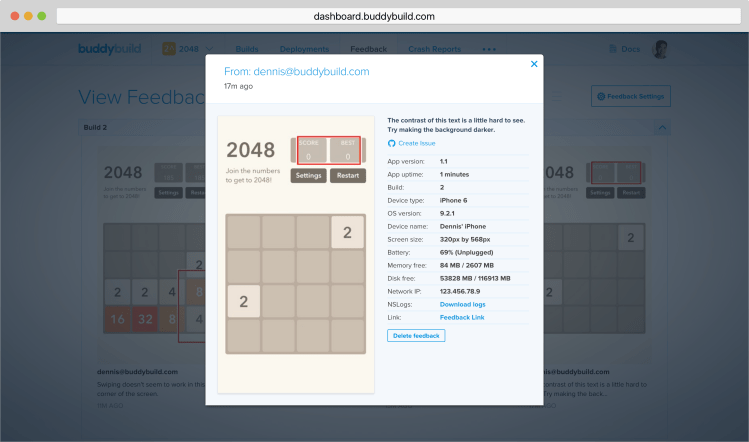Screen dimensions: 749x442
Task: Click the View Feedback page heading
Action: pos(142,97)
